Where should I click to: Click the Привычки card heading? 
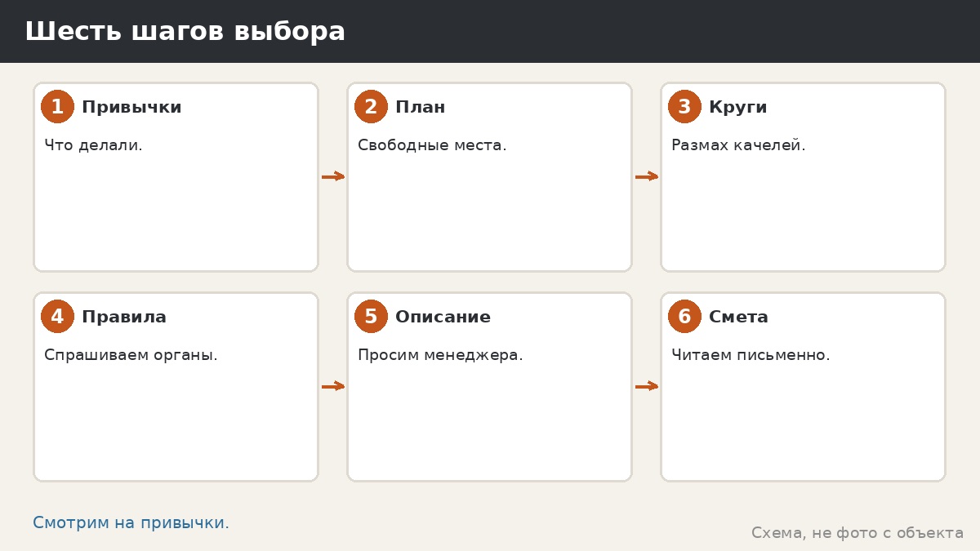coord(131,107)
